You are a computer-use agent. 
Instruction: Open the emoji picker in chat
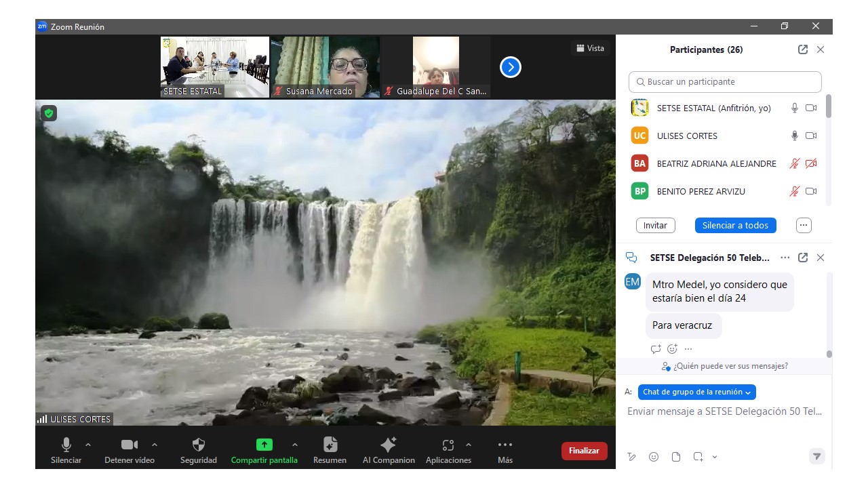(x=654, y=457)
